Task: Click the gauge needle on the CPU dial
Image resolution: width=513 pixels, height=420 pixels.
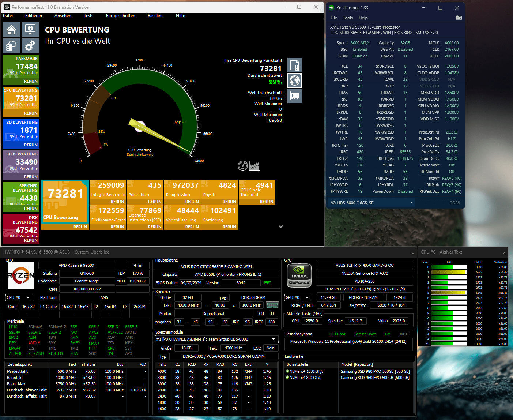Action: click(x=160, y=135)
